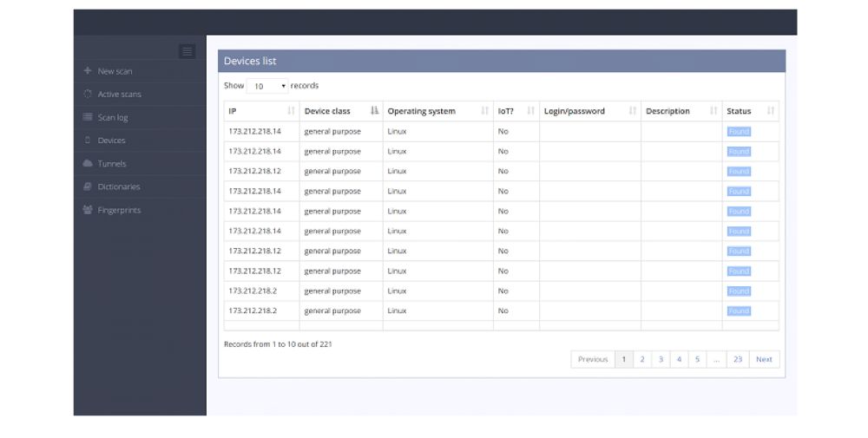Click the users icon beside Fingerprints
The height and width of the screenshot is (438, 868).
[x=88, y=210]
